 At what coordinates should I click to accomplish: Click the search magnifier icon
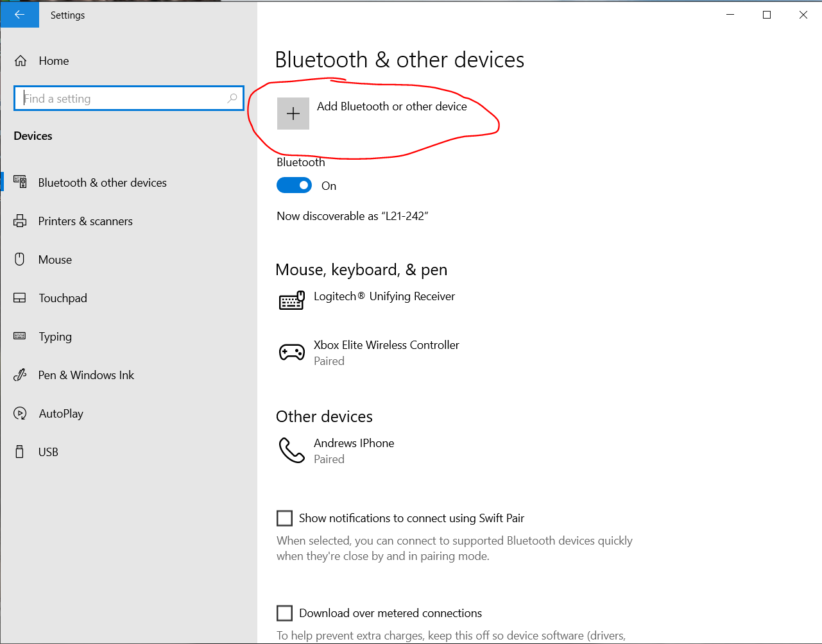coord(232,98)
